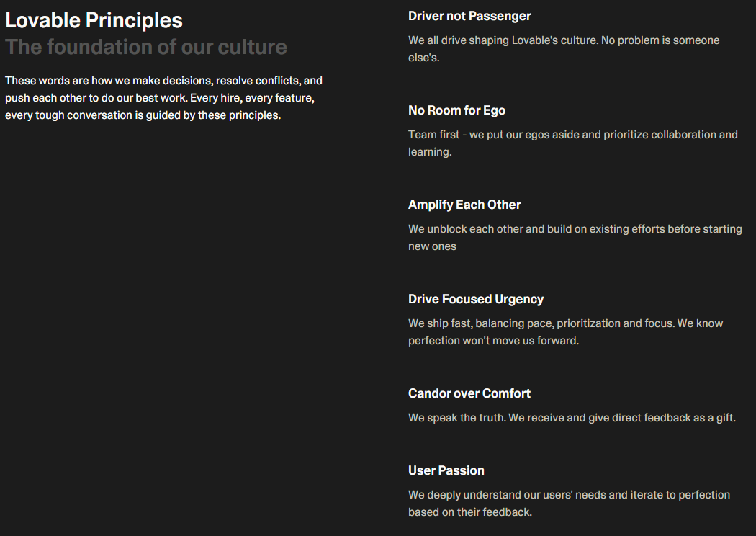Viewport: 756px width, 536px height.
Task: Click the words "new ones" under Amplify Each Other
Action: [x=432, y=246]
